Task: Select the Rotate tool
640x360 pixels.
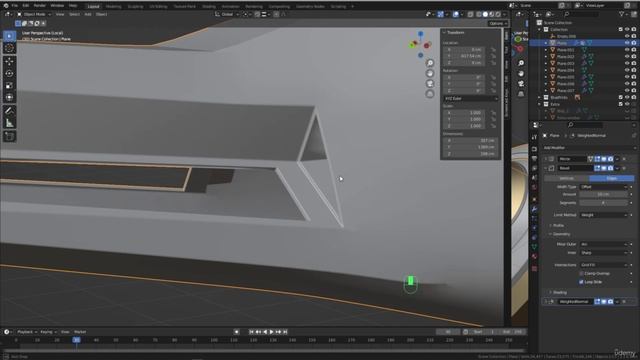Action: point(9,73)
